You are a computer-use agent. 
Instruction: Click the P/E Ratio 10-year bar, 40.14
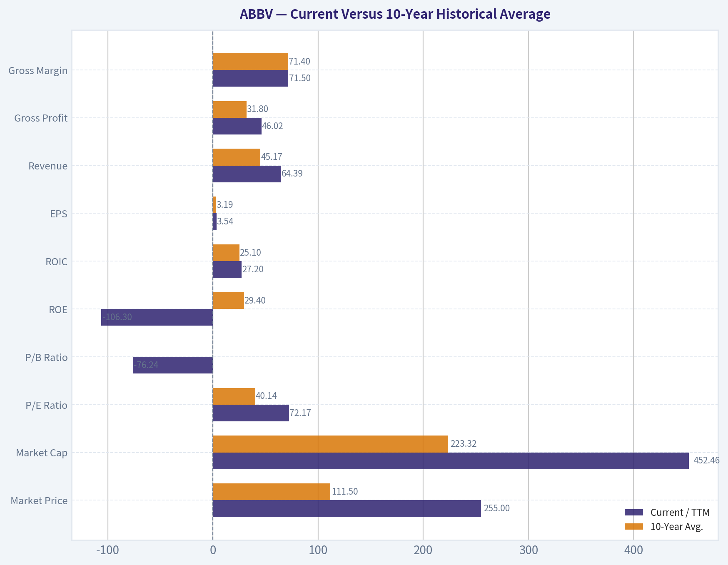(x=234, y=396)
